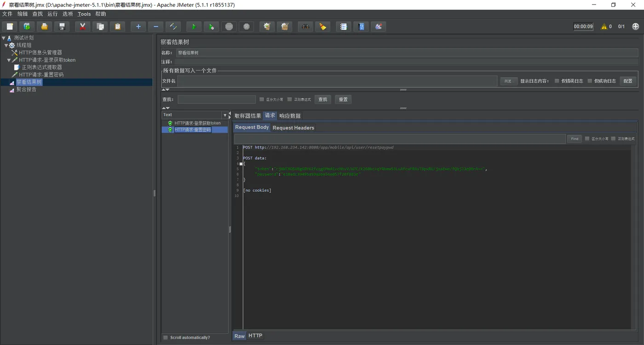
Task: Select HTTP信息头管理器 in the tree
Action: point(40,53)
